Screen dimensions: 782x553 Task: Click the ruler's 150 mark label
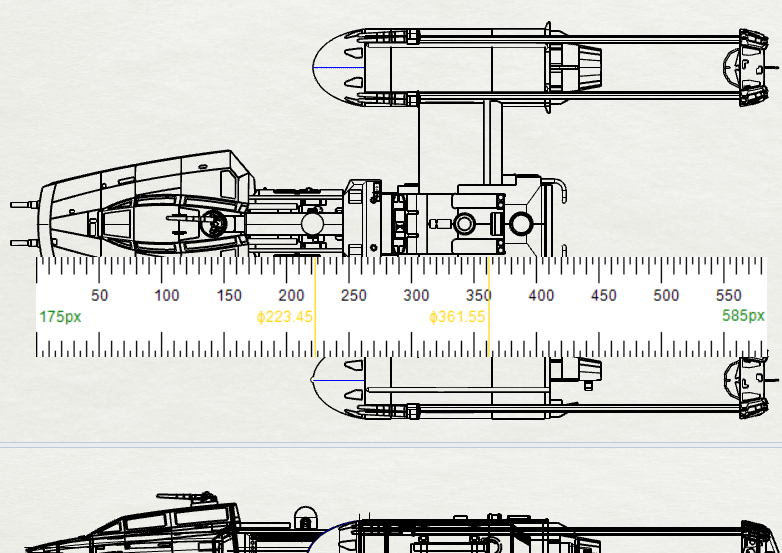click(229, 296)
